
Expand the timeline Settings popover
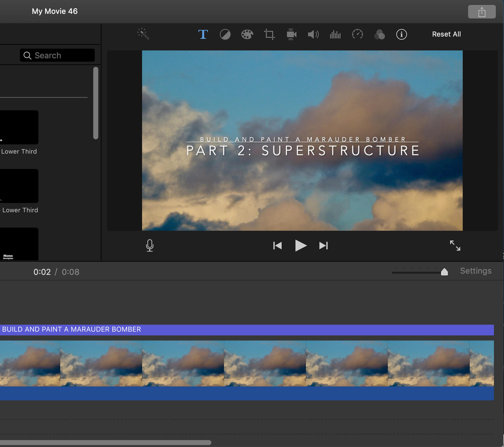[476, 271]
